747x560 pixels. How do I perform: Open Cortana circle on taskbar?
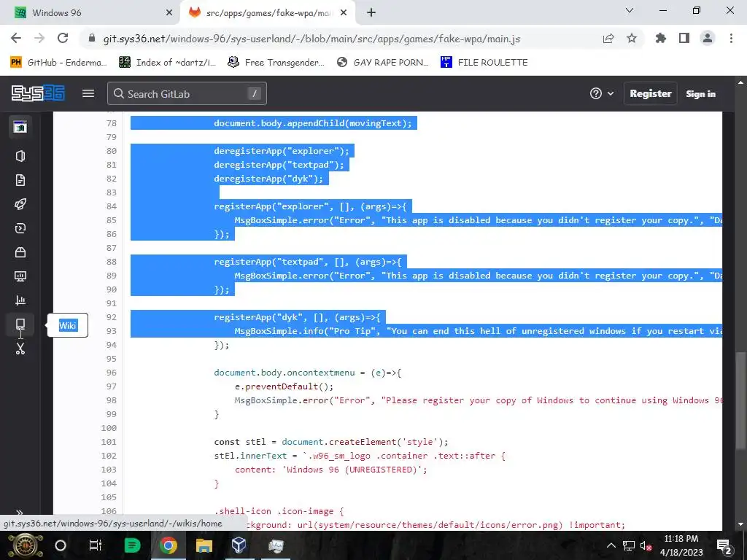pyautogui.click(x=61, y=545)
